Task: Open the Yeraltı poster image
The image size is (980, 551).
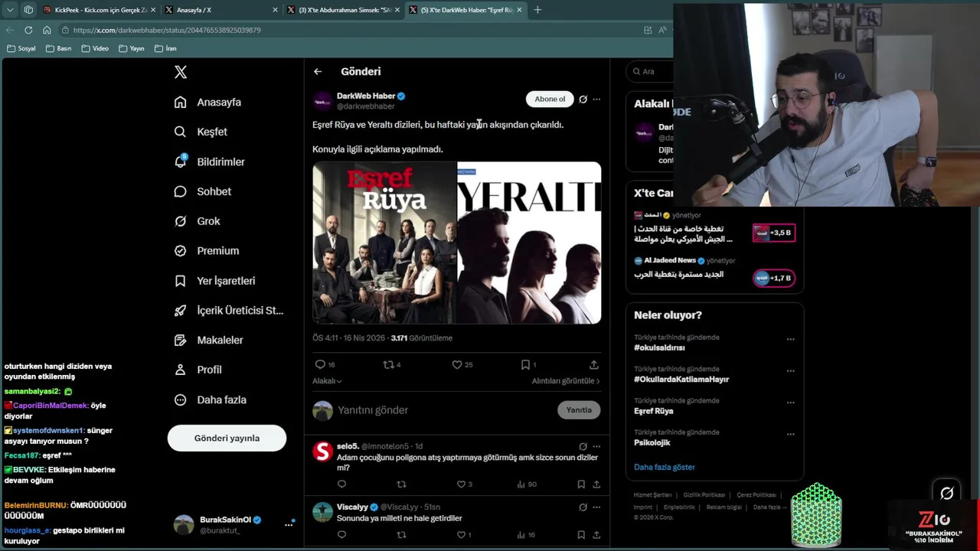Action: point(529,243)
